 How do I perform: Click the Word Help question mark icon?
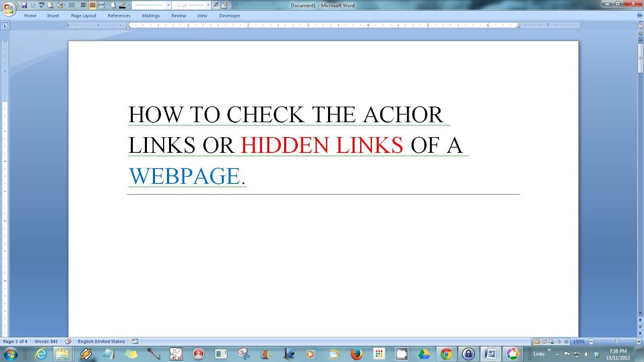[639, 16]
